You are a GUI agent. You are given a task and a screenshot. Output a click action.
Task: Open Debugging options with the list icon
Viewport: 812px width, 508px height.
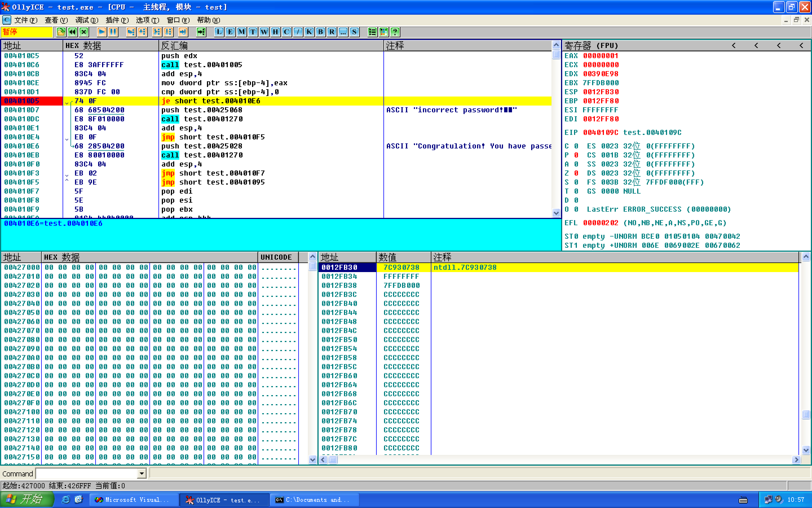coord(372,32)
